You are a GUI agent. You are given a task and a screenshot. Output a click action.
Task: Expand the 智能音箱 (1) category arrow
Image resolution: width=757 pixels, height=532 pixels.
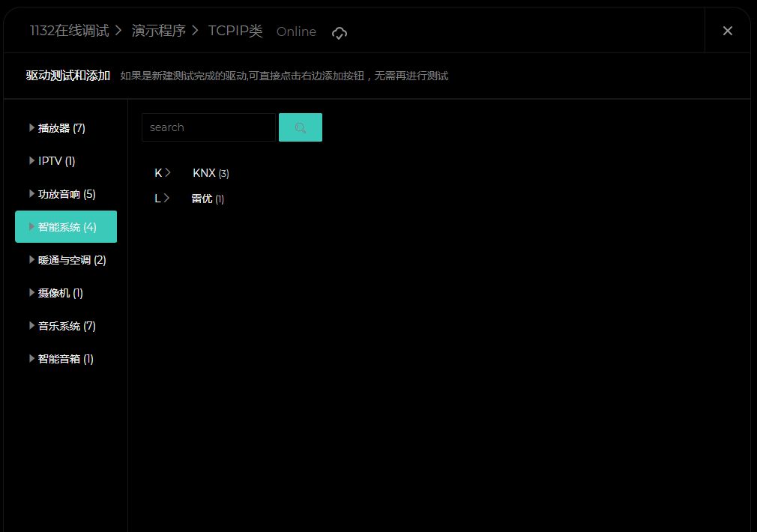(x=32, y=358)
